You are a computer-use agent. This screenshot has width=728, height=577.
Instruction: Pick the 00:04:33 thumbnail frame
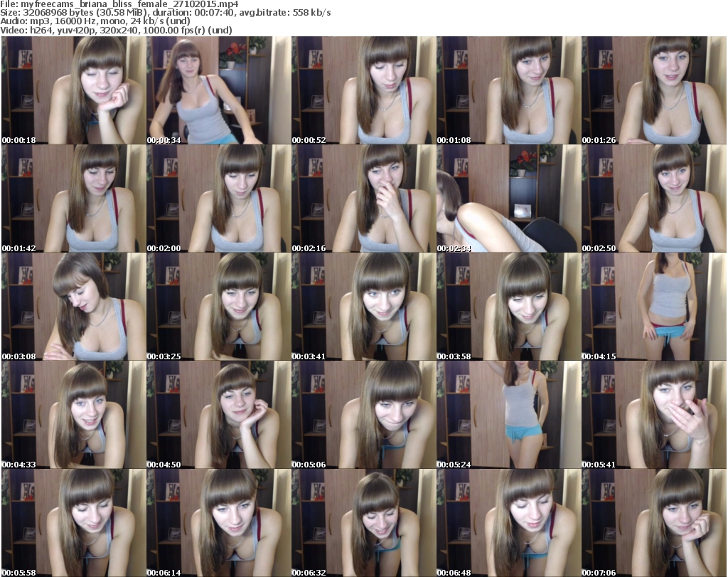coord(74,415)
